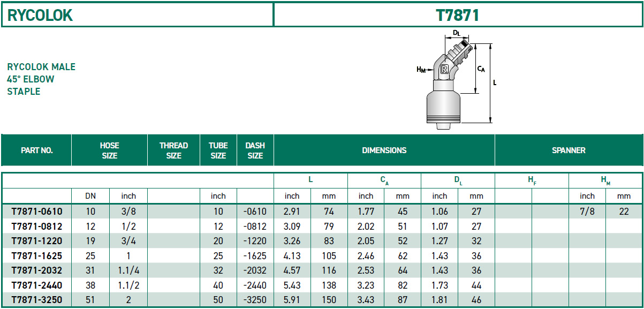The height and width of the screenshot is (309, 644).
Task: Click the L inch value 3.26
Action: (x=292, y=241)
